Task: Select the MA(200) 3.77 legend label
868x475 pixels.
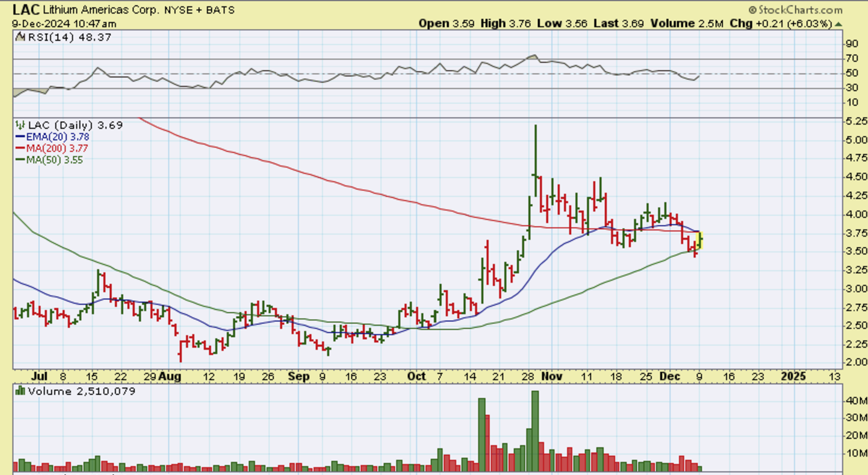Action: pyautogui.click(x=57, y=148)
